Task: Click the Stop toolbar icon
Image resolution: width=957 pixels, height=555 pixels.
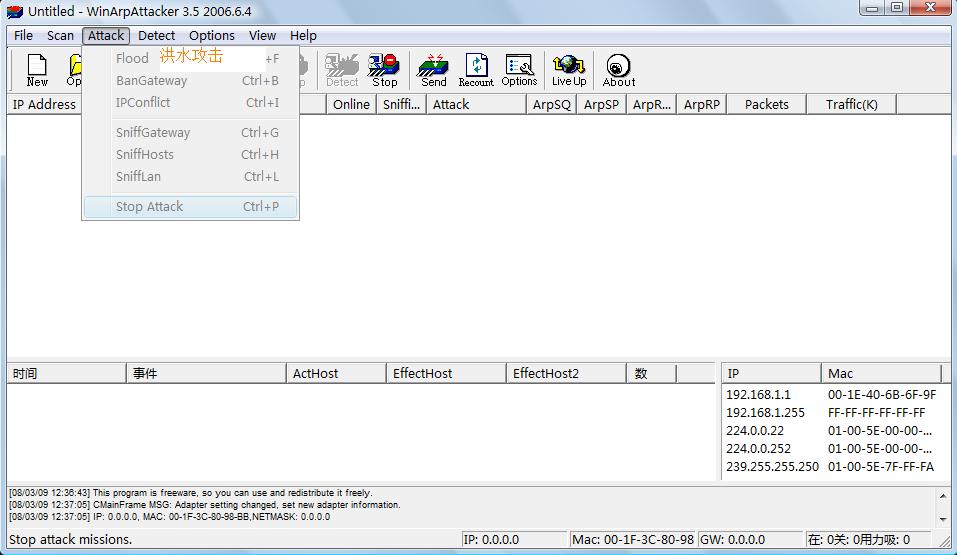Action: point(385,70)
